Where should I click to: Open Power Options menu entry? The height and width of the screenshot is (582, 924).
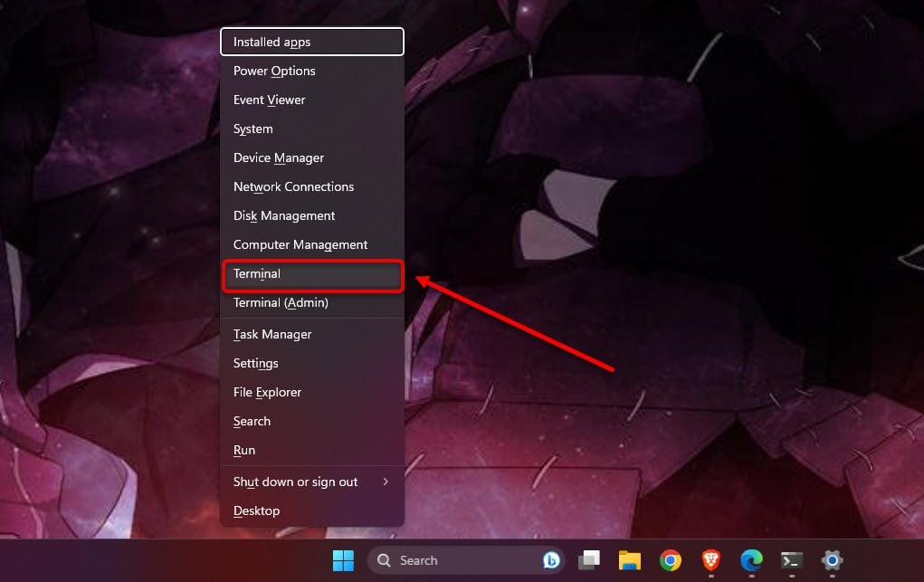[312, 71]
